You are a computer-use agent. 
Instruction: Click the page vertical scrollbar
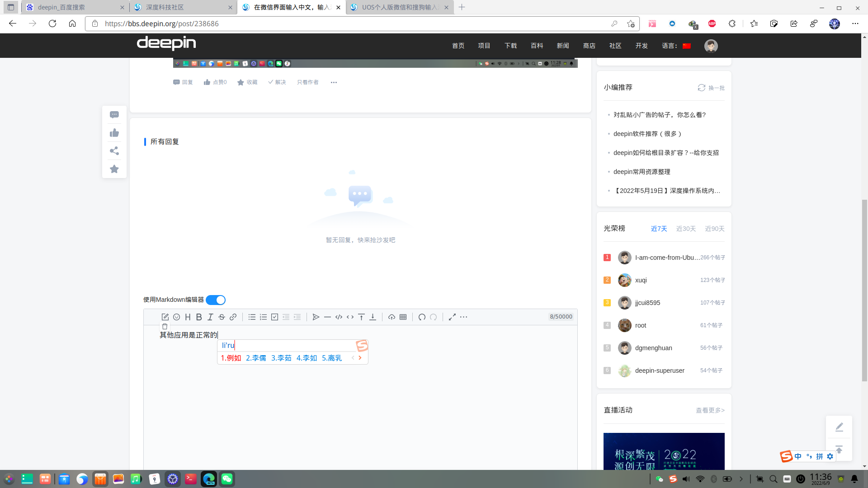(864, 289)
